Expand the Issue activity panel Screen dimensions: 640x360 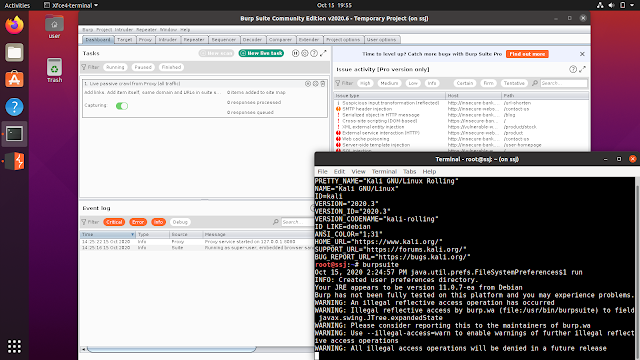coord(582,69)
